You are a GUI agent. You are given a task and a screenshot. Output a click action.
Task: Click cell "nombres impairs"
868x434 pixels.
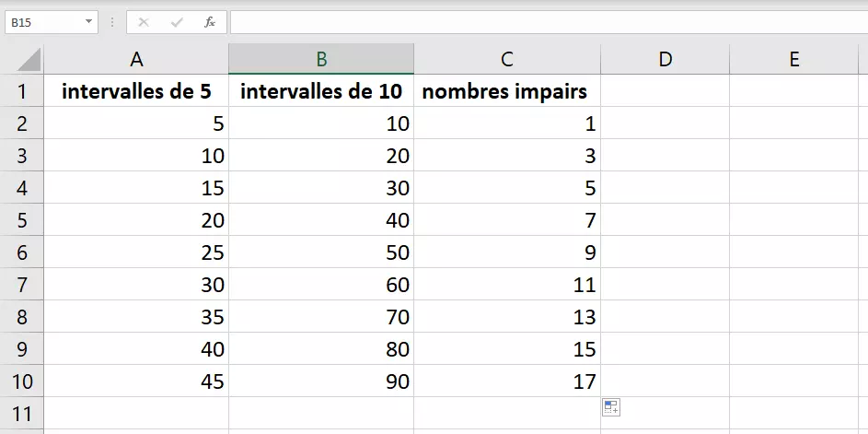[507, 91]
